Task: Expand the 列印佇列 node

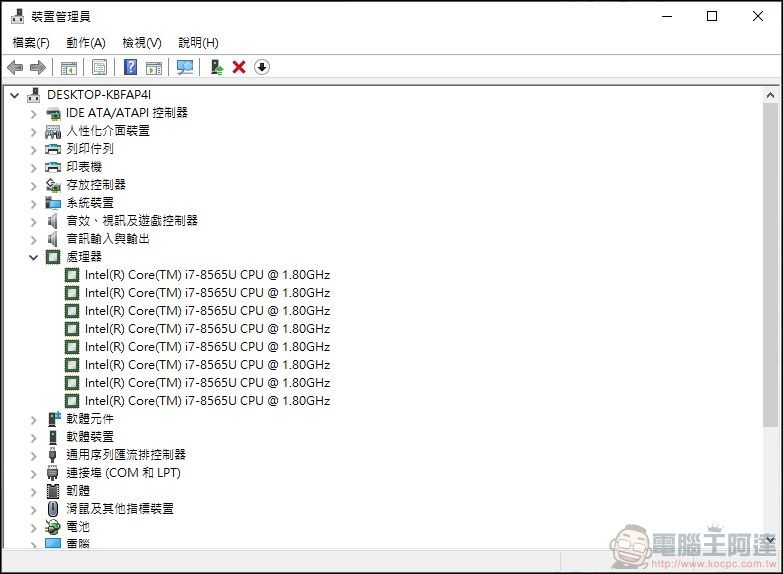Action: 33,150
